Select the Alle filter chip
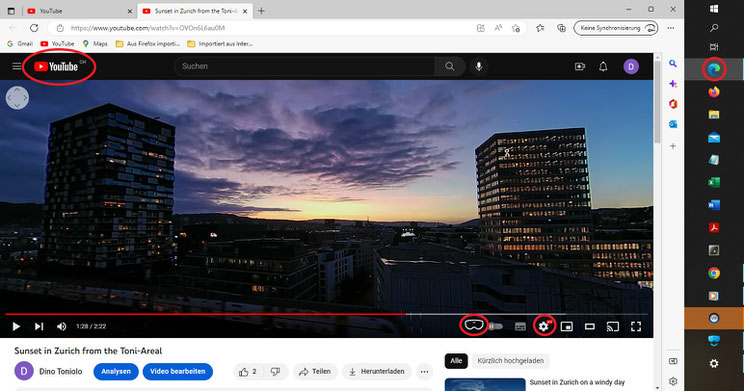Screen dimensions: 744x391 pos(456,361)
